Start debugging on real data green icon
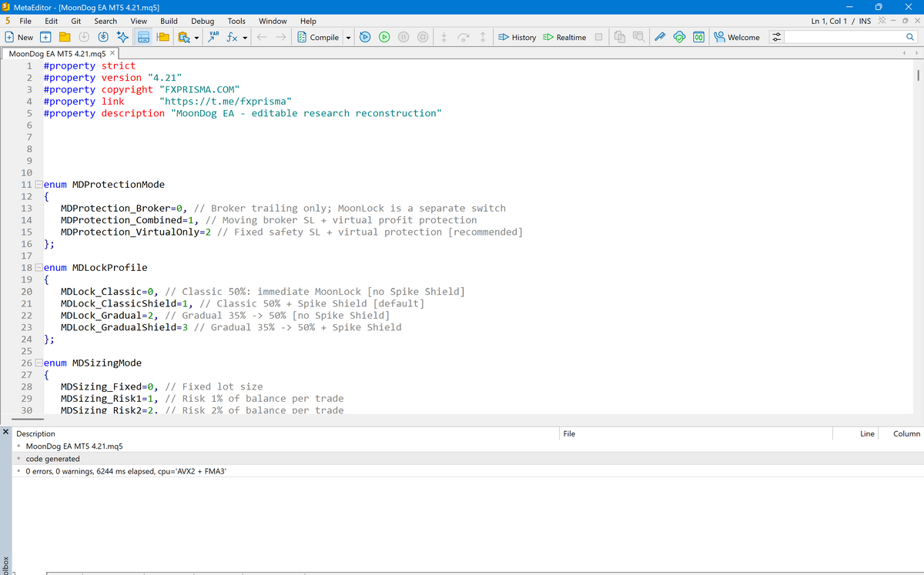The width and height of the screenshot is (924, 575). coord(383,37)
